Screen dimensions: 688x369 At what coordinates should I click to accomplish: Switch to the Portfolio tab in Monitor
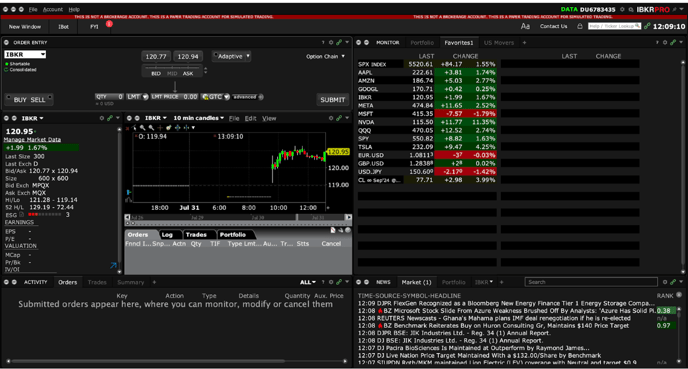click(422, 43)
